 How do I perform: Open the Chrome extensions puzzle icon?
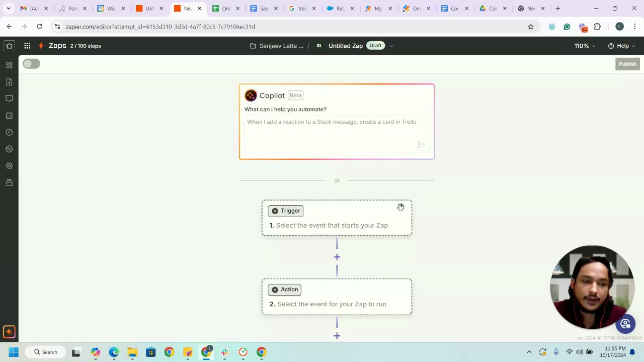click(598, 27)
